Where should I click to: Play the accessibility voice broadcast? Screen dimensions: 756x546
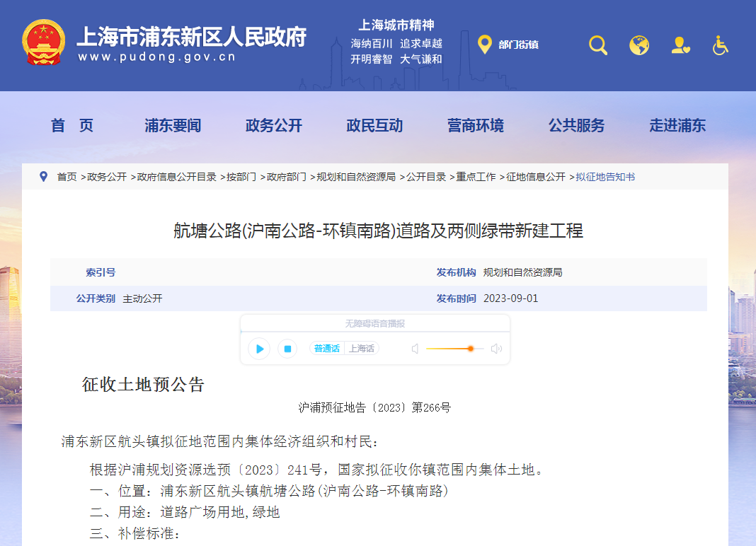(259, 349)
